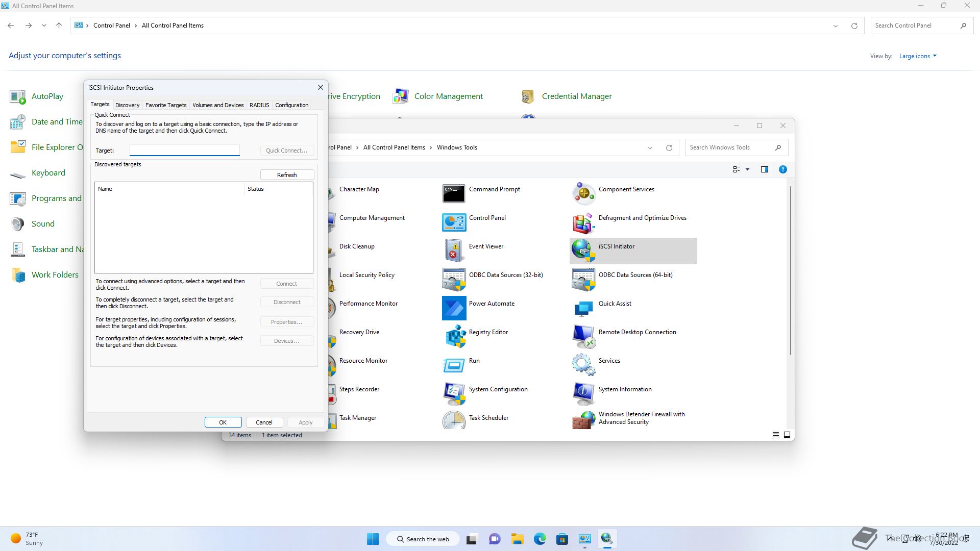The height and width of the screenshot is (551, 980).
Task: Switch to the Configuration tab
Action: tap(291, 105)
